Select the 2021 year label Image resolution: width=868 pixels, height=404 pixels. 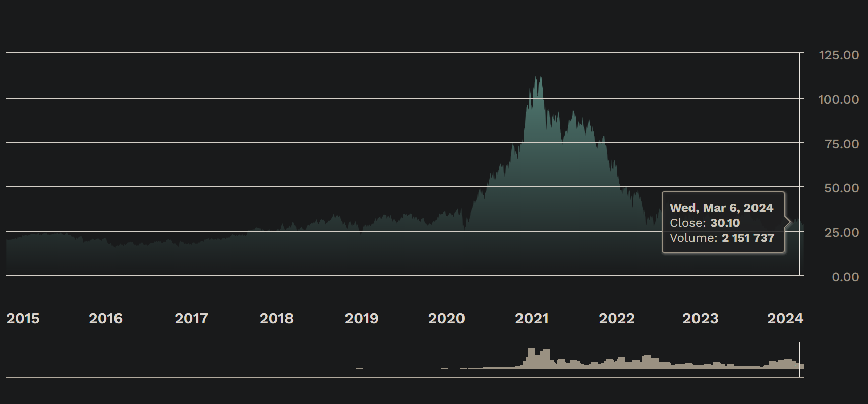coord(532,318)
